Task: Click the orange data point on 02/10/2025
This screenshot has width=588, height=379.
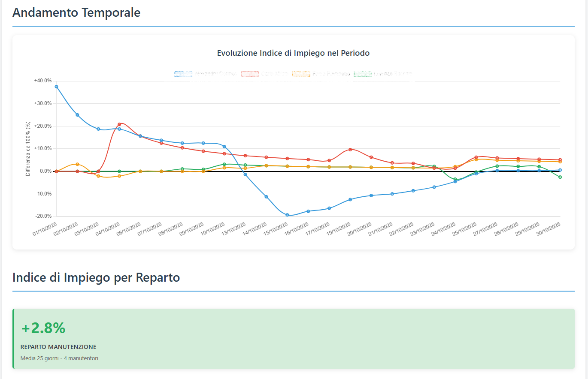Action: [77, 164]
